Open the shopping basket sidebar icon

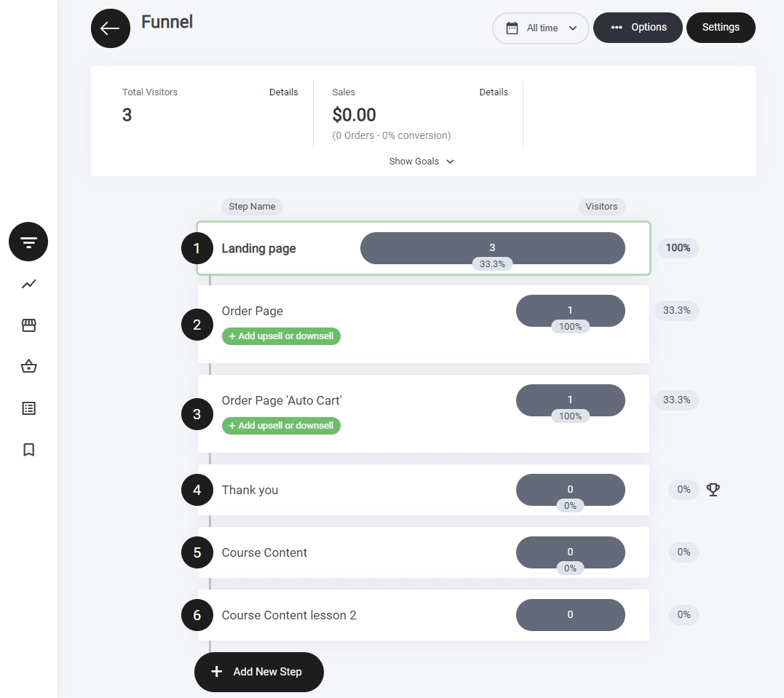click(28, 366)
